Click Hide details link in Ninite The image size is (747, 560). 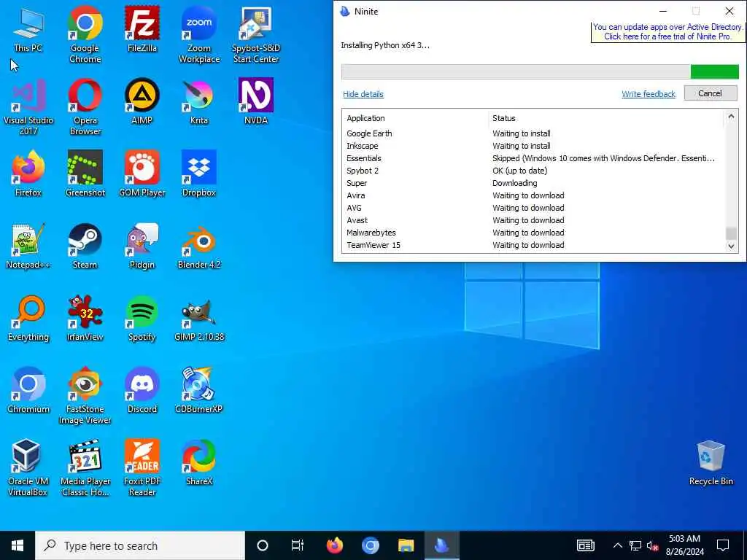363,94
